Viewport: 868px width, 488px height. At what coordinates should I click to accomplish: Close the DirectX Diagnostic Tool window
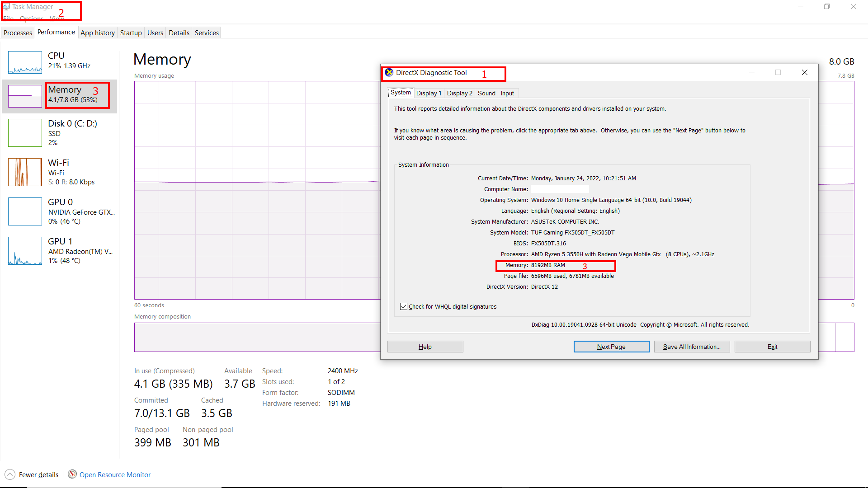[805, 72]
